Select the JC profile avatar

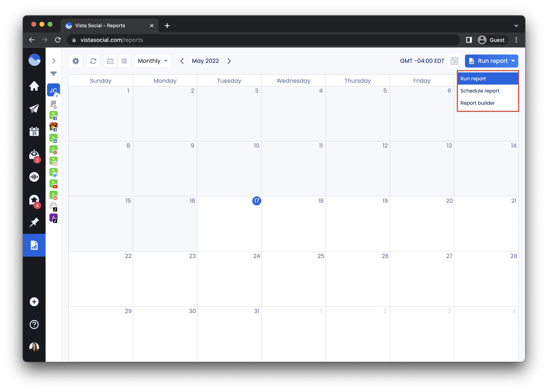click(x=53, y=90)
